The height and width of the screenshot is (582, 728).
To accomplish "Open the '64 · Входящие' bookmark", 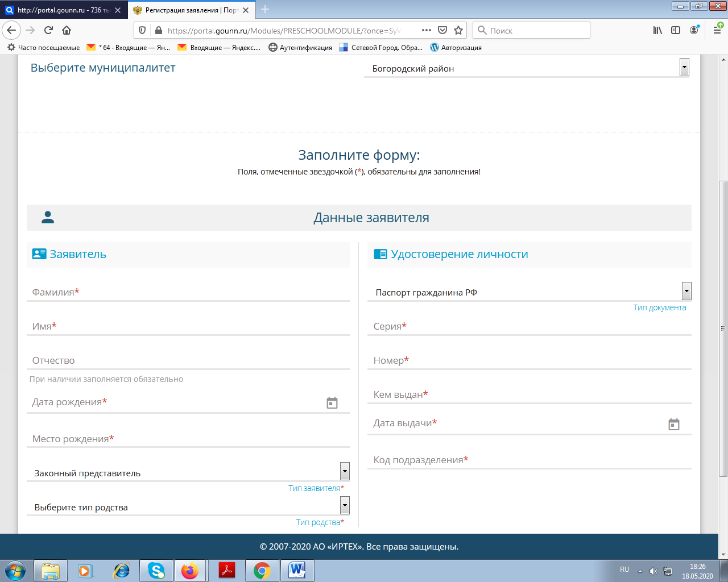I will click(128, 48).
